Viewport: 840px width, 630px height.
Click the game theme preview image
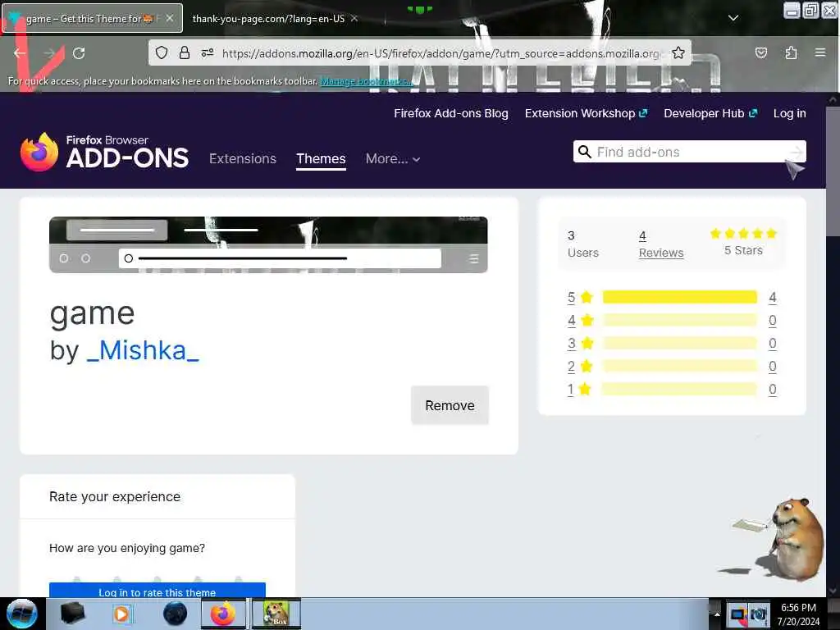[268, 244]
